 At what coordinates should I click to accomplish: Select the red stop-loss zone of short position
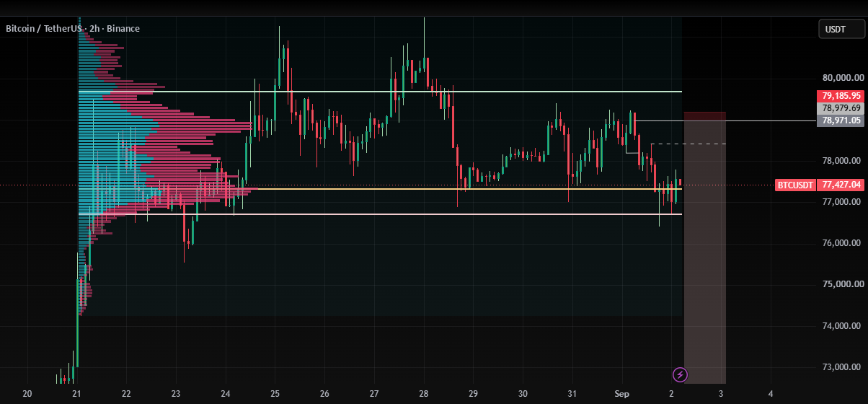(704, 116)
